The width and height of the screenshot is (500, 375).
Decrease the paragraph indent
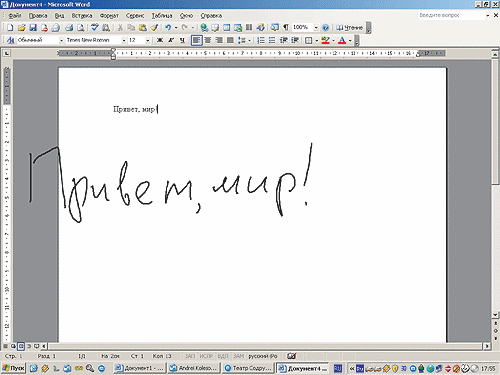(x=283, y=40)
